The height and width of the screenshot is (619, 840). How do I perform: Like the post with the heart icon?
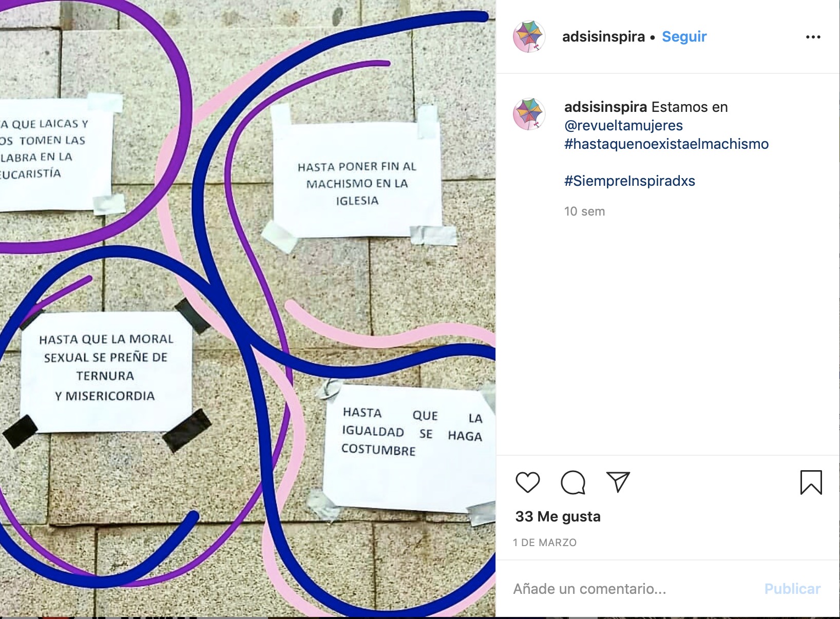[527, 482]
